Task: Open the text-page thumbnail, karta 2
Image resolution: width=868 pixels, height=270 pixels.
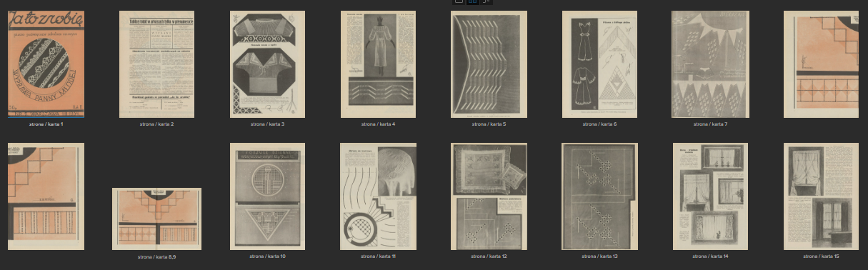Action: click(x=156, y=64)
